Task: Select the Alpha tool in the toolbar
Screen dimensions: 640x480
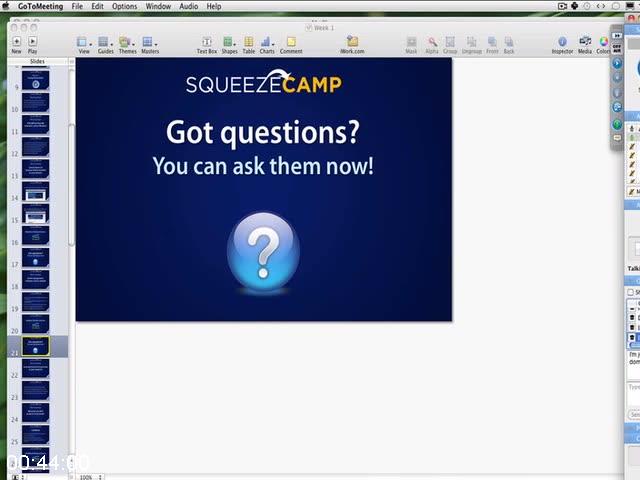Action: 432,42
